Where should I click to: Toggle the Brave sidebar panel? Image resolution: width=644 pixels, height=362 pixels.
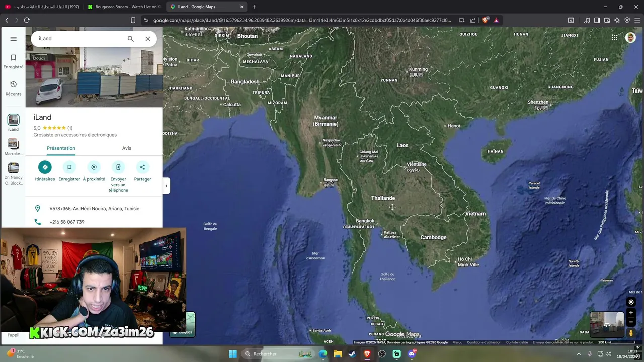pos(597,20)
